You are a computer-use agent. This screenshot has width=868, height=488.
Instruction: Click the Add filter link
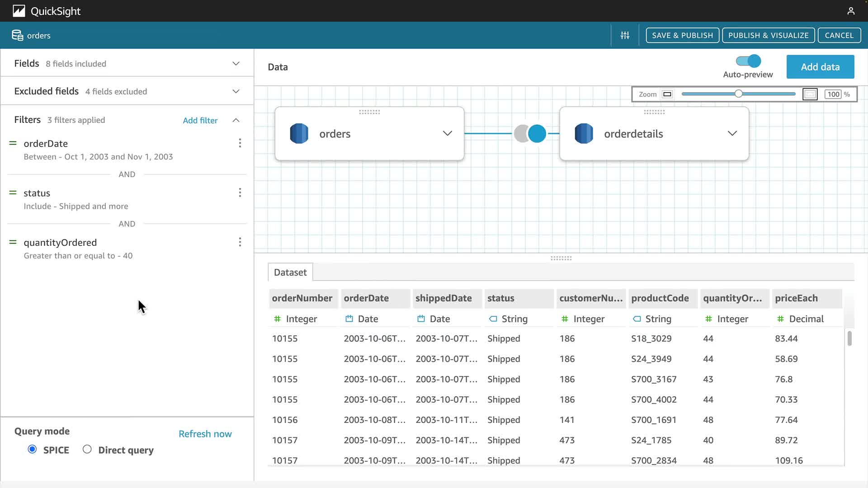coord(200,120)
